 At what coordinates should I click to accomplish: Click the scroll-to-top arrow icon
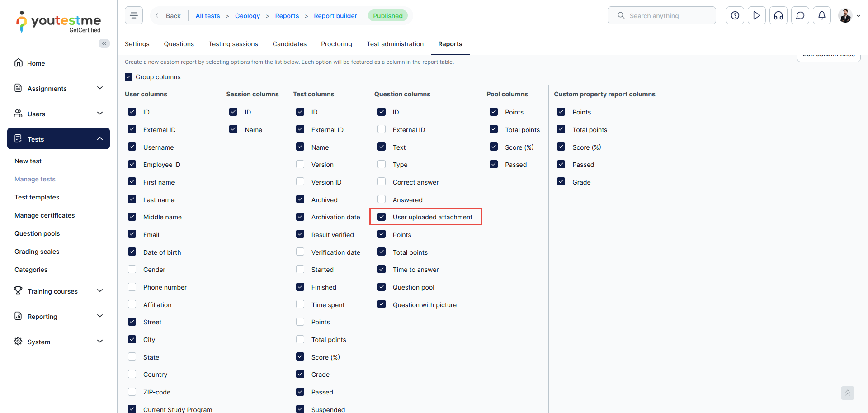[847, 393]
